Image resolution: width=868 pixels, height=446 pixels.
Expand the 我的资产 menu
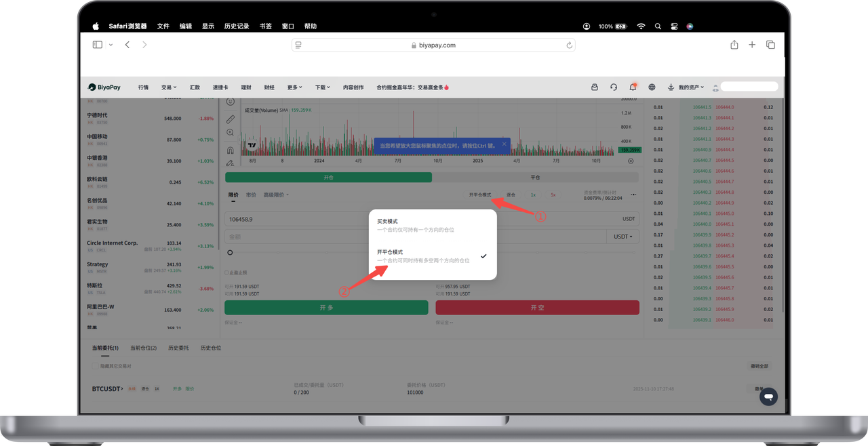point(691,87)
